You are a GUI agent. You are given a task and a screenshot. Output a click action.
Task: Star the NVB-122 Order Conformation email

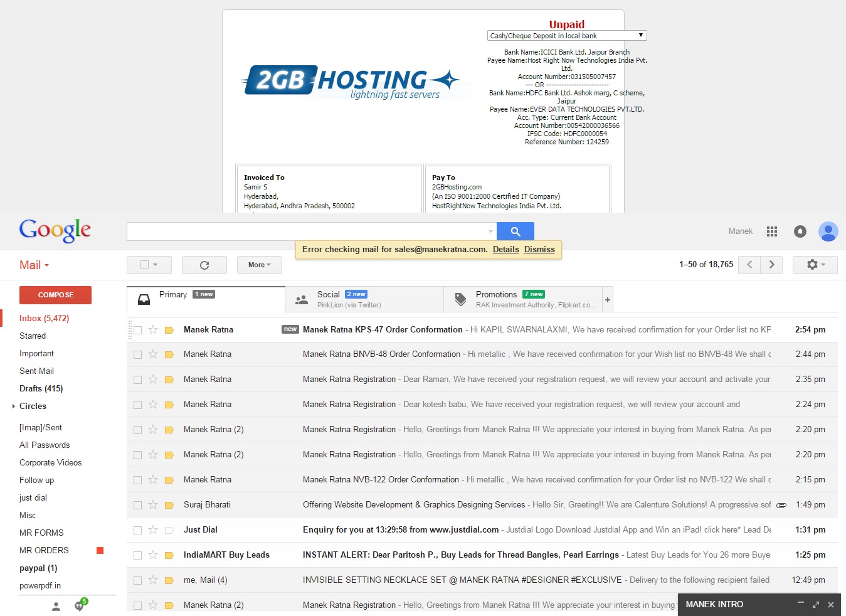coord(153,480)
